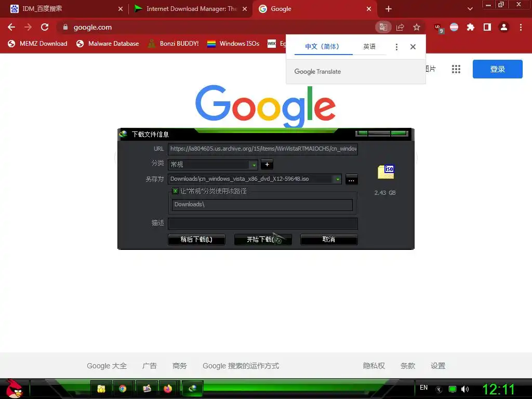Switch to Internet Download Manager tab
The height and width of the screenshot is (399, 532).
191,9
